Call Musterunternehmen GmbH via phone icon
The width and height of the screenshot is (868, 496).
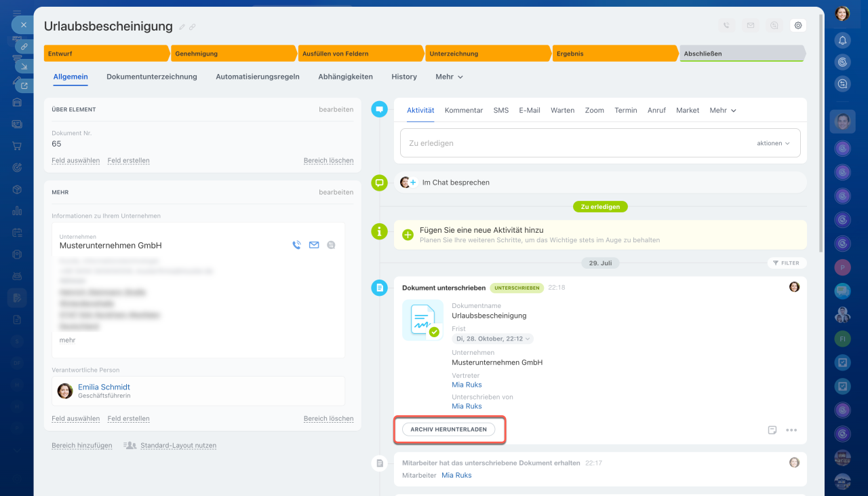coord(296,245)
